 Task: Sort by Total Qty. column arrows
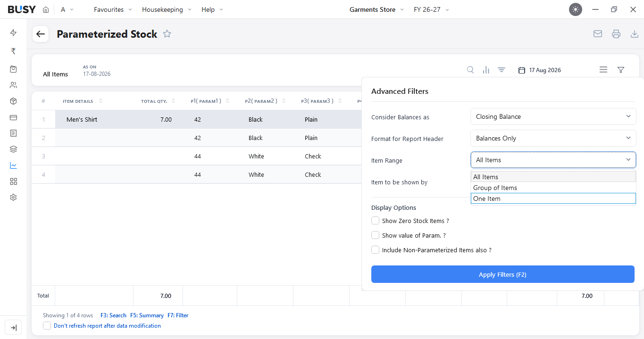173,101
